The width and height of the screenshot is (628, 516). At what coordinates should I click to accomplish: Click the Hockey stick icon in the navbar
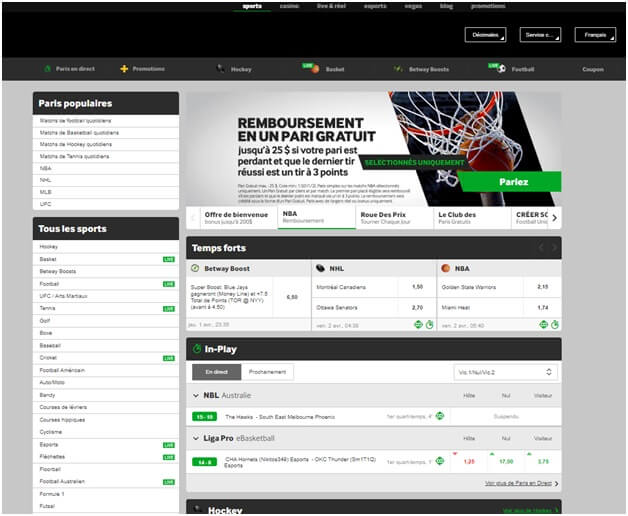point(220,69)
